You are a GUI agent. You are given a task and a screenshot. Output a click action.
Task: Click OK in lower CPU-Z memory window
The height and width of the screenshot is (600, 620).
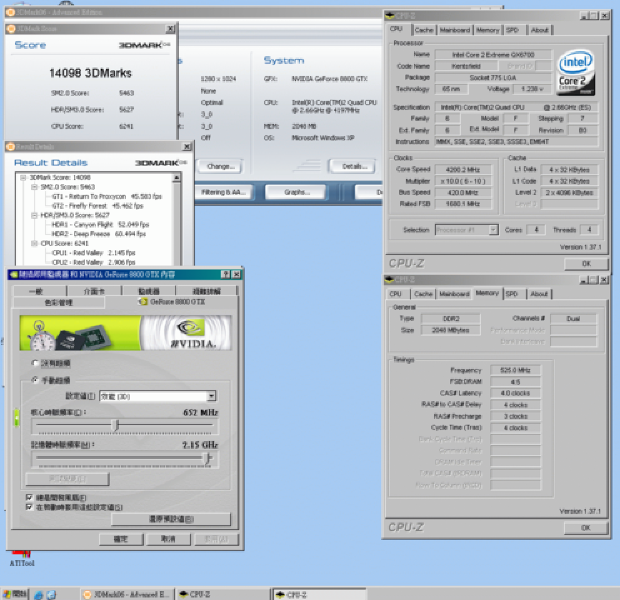click(586, 528)
